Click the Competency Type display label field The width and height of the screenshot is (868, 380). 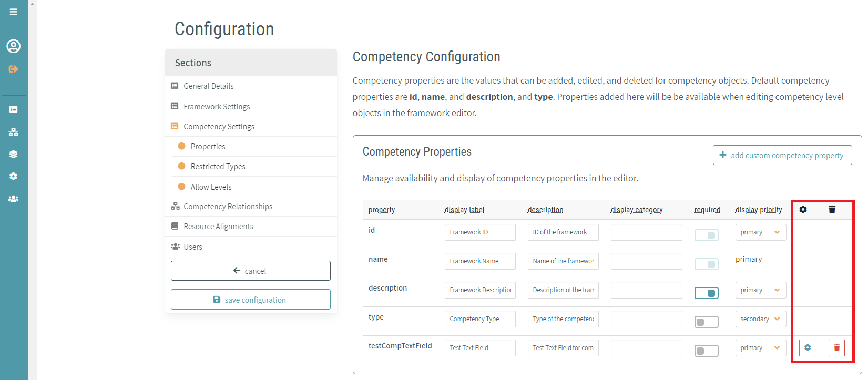click(x=480, y=319)
